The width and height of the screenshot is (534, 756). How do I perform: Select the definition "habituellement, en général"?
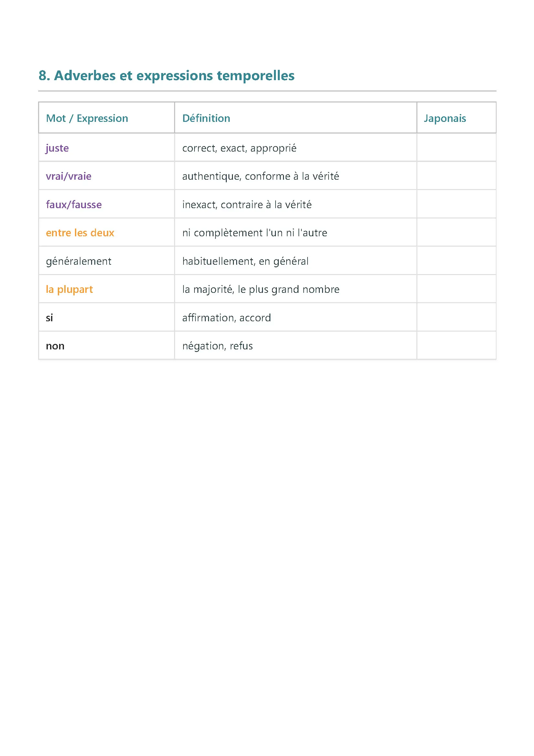click(245, 261)
